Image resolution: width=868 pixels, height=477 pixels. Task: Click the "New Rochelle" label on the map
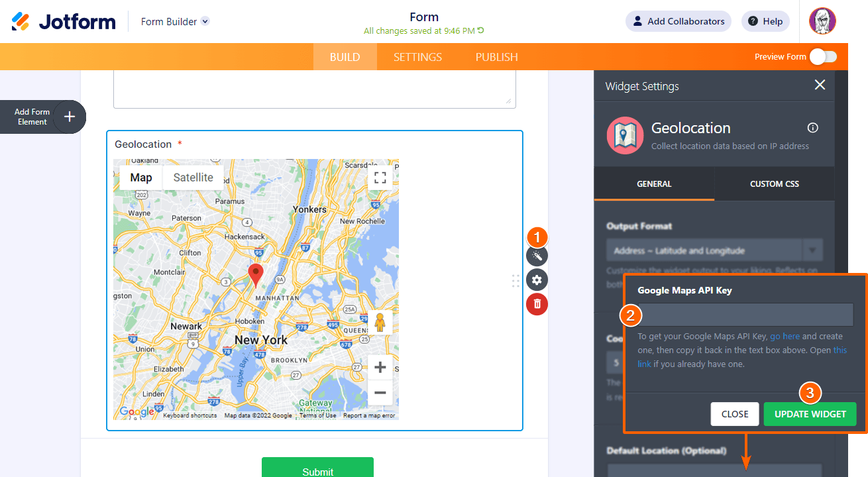click(362, 221)
